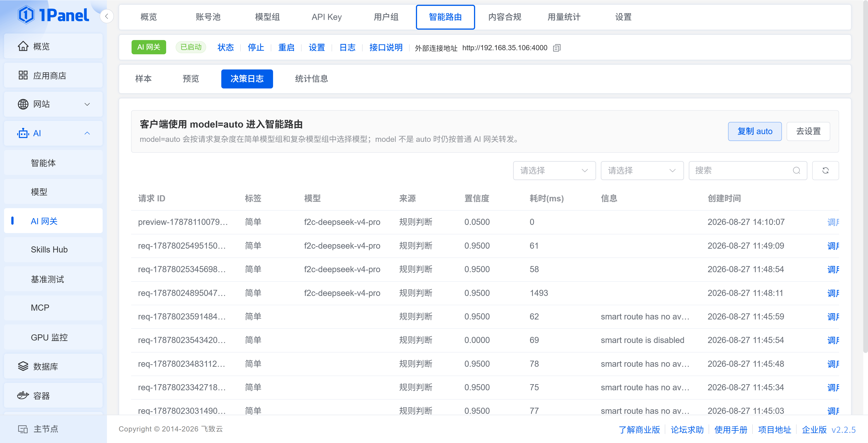Click the 状态 link

[x=225, y=47]
